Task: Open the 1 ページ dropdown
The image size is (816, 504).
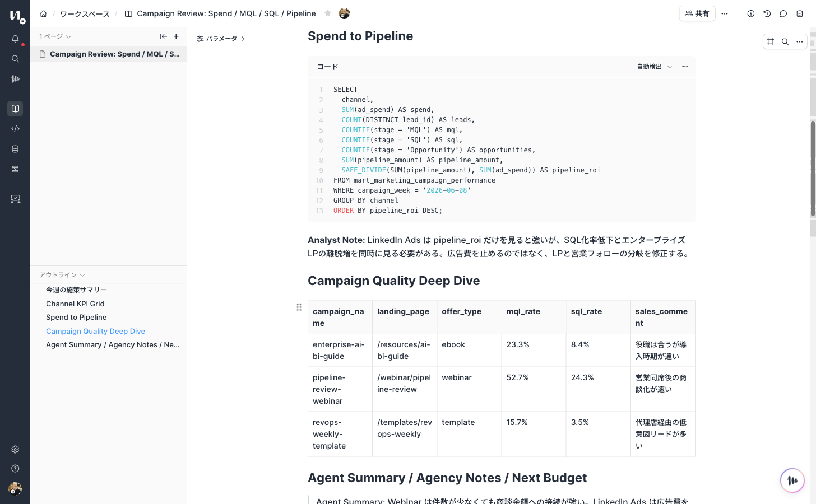Action: pyautogui.click(x=55, y=36)
